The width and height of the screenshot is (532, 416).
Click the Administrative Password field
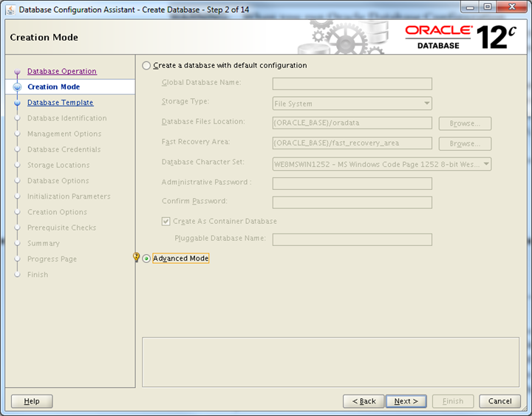[x=352, y=183]
